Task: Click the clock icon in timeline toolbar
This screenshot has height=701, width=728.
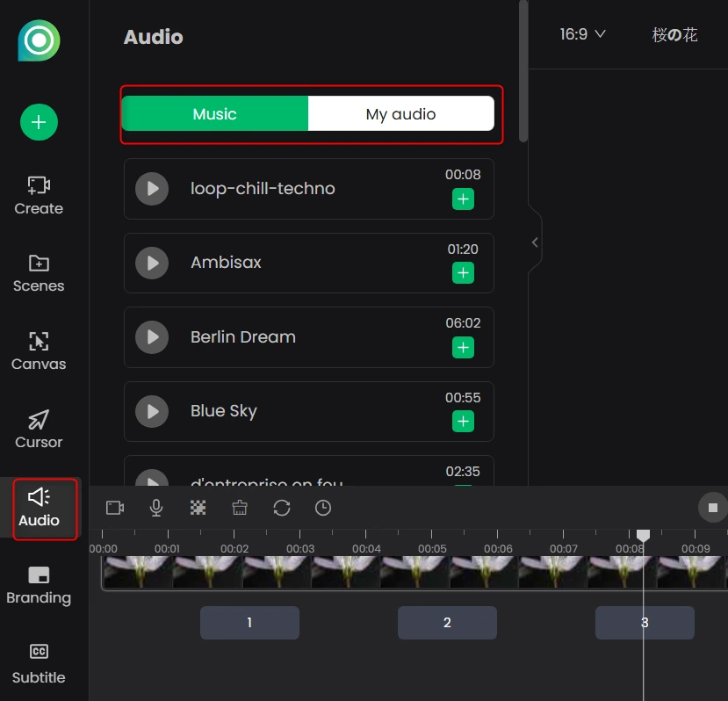Action: tap(323, 508)
